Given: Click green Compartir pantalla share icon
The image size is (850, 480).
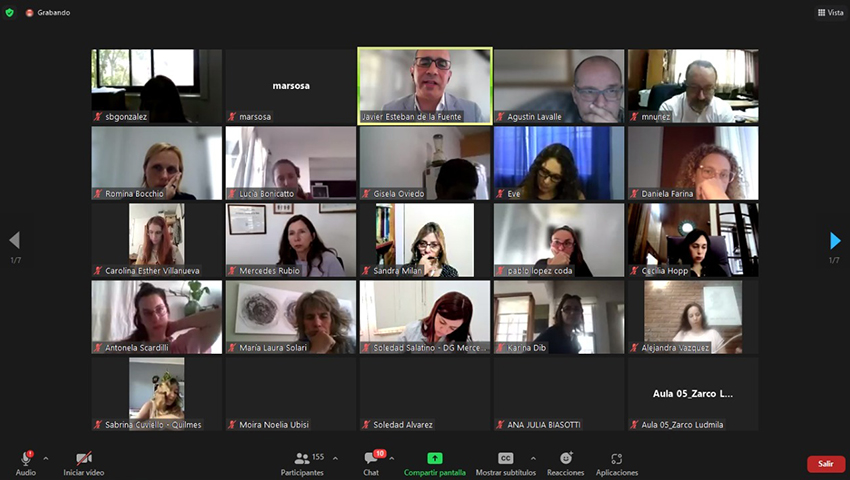Looking at the screenshot, I should click(435, 458).
